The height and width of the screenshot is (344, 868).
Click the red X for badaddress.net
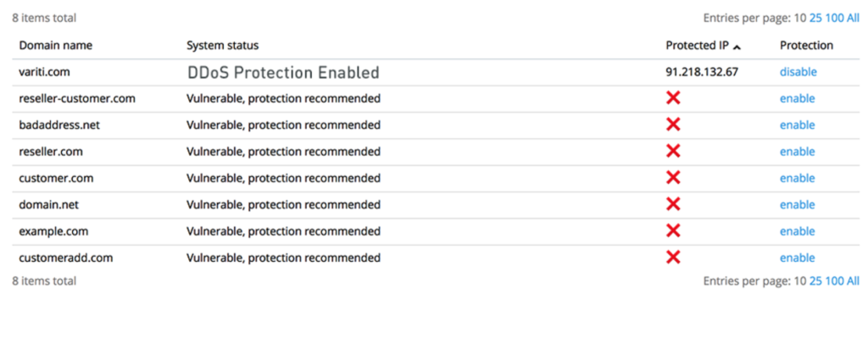click(x=673, y=125)
